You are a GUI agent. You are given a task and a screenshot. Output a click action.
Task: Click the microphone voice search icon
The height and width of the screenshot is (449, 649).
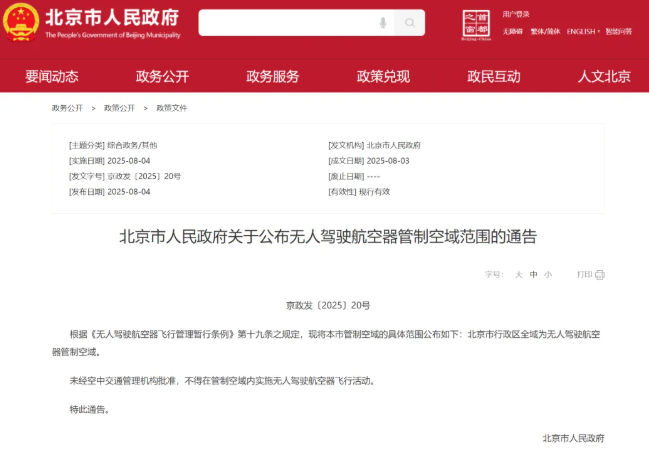click(382, 23)
